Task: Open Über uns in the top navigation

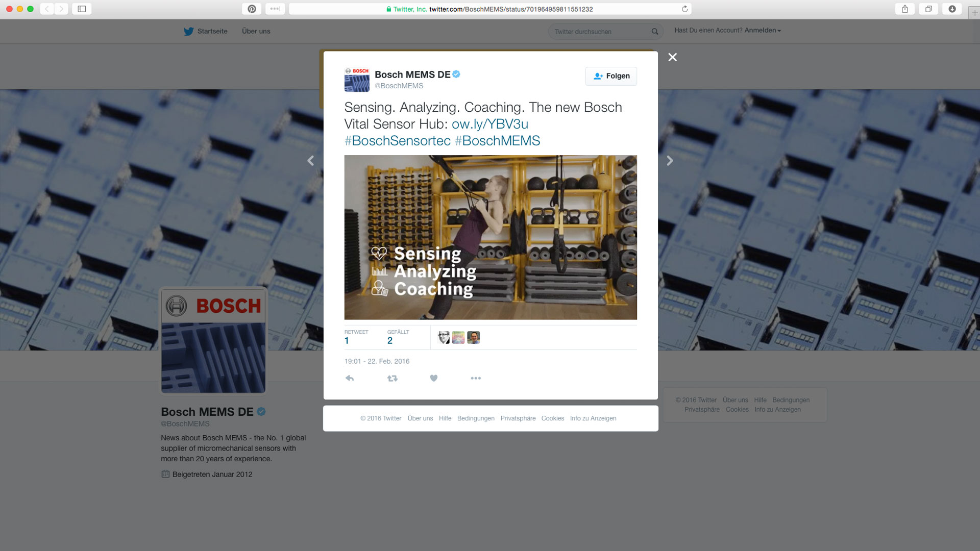Action: (x=256, y=31)
